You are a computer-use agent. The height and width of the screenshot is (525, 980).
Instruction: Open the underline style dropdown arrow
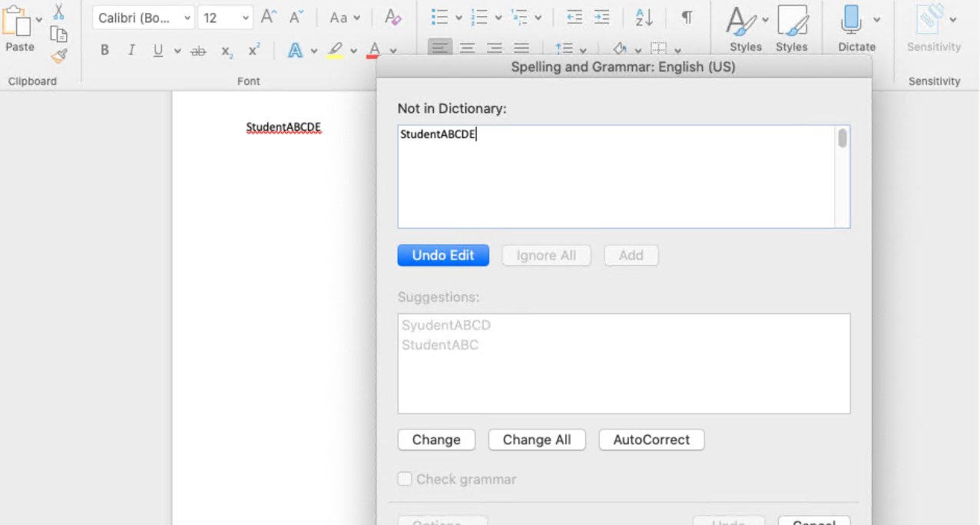point(177,51)
